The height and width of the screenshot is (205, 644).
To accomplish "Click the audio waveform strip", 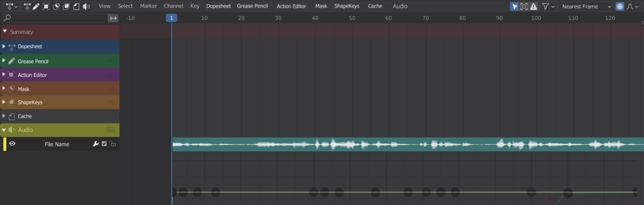I will coord(408,144).
